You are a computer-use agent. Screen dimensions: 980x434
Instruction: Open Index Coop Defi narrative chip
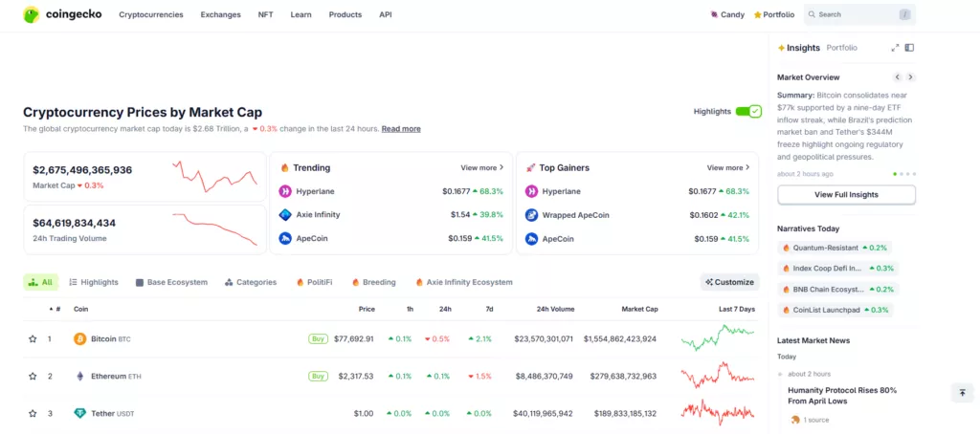tap(838, 269)
